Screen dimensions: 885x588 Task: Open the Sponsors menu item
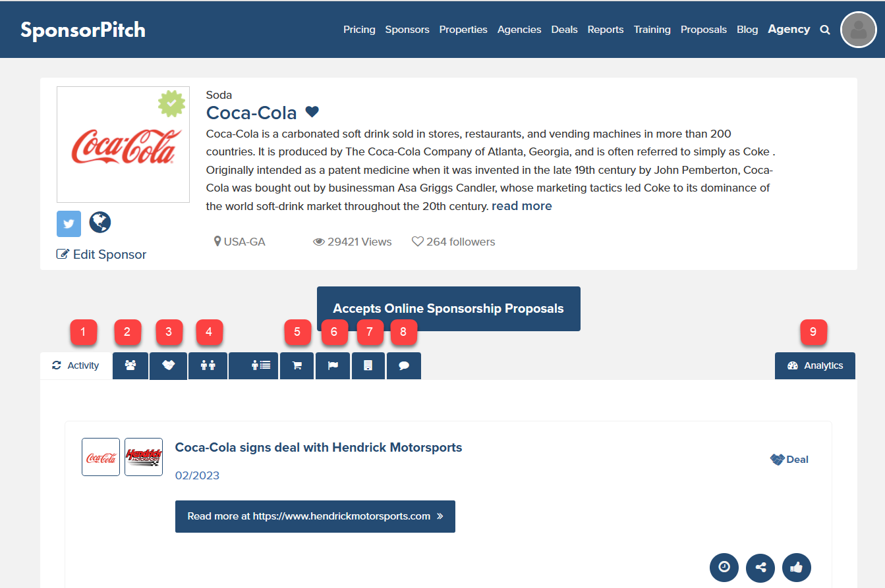(x=407, y=30)
